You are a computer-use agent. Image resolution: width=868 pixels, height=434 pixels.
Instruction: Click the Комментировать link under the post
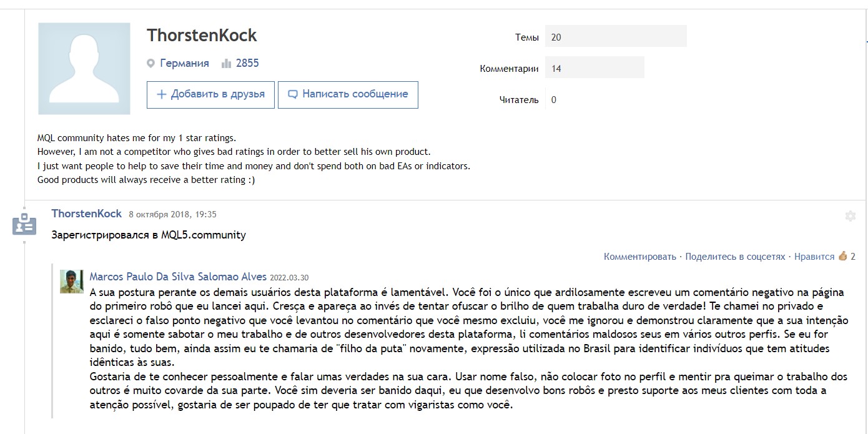click(x=639, y=257)
